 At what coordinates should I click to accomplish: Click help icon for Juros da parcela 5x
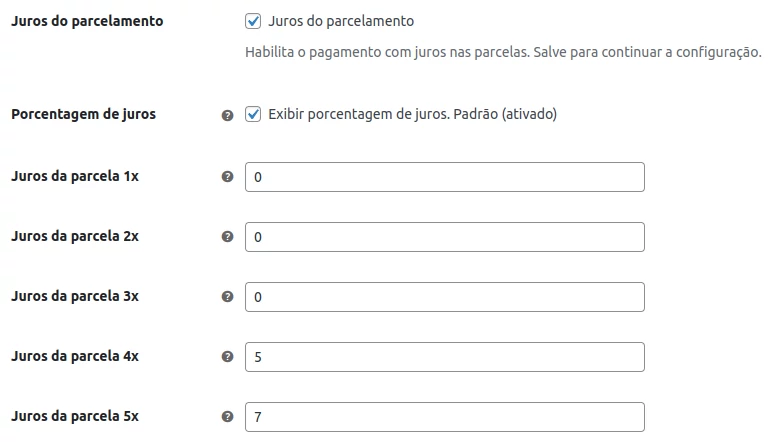coord(227,417)
